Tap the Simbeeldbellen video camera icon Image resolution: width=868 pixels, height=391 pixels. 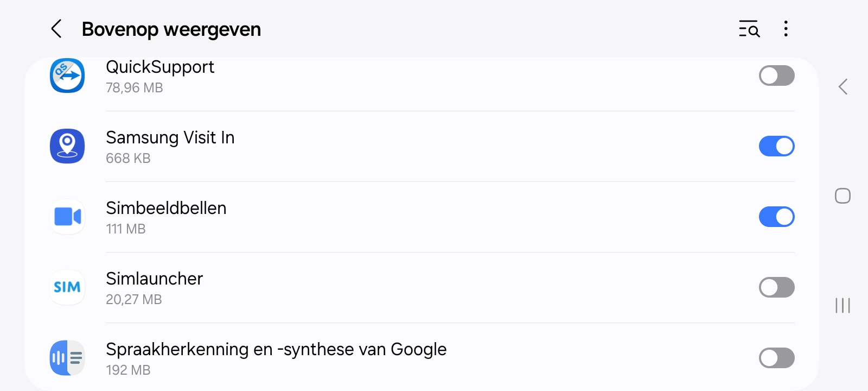(x=67, y=217)
